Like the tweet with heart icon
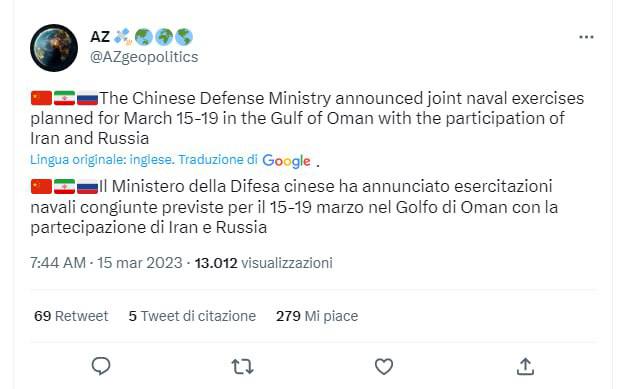629x389 pixels. pos(384,367)
